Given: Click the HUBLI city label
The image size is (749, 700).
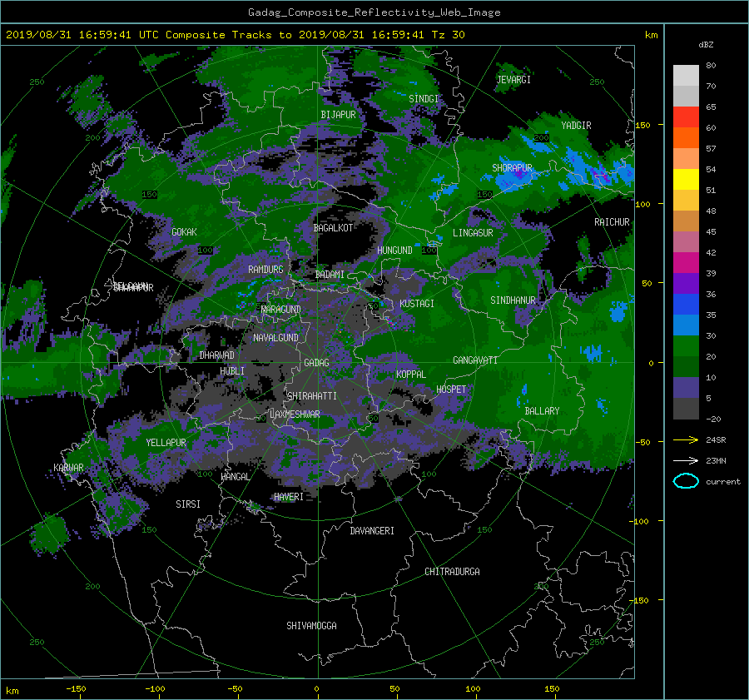Looking at the screenshot, I should (232, 371).
